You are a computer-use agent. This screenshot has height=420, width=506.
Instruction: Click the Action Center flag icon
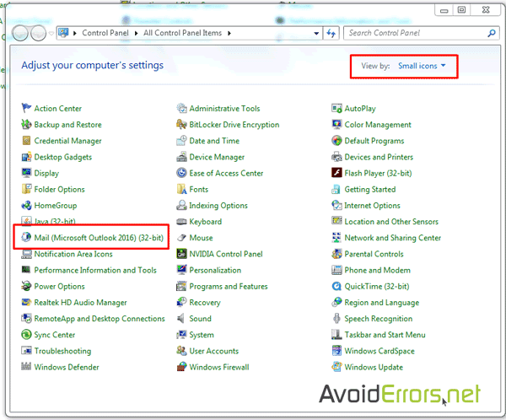click(x=27, y=109)
